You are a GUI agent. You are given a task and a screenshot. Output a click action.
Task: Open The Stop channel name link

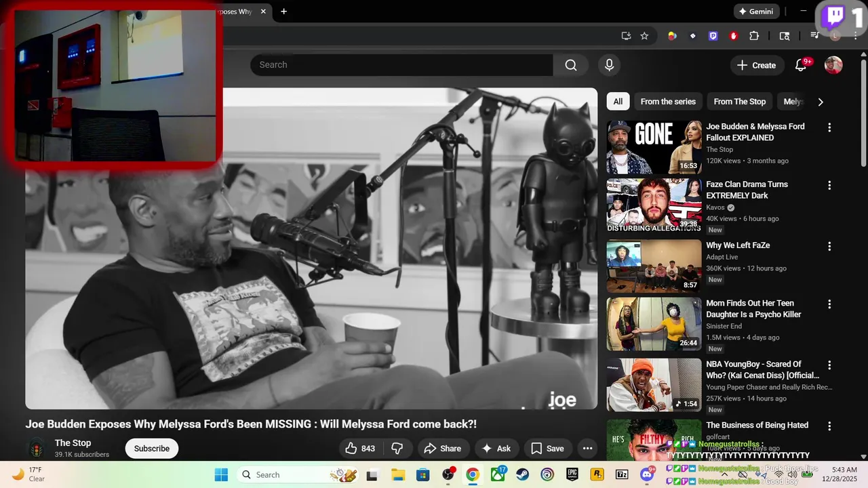point(73,443)
